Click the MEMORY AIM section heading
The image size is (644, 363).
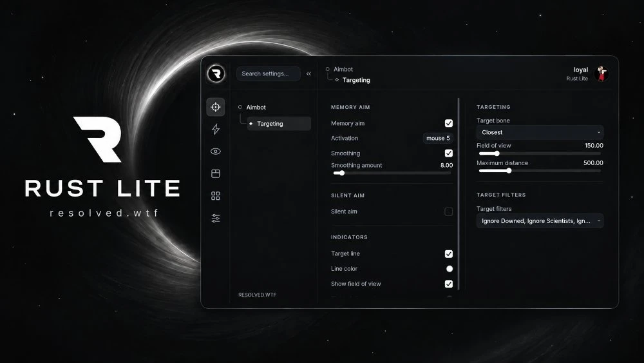pyautogui.click(x=350, y=107)
